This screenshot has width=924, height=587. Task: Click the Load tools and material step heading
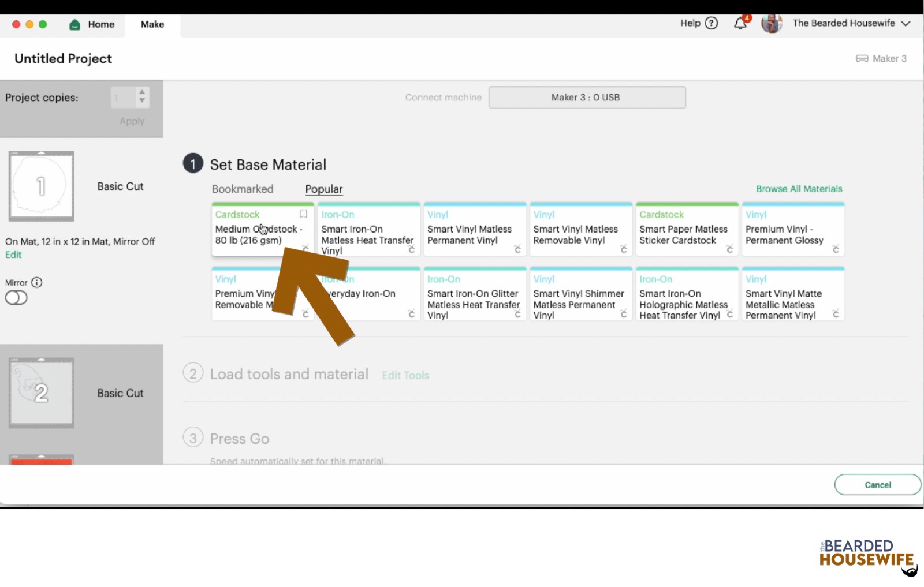tap(289, 374)
